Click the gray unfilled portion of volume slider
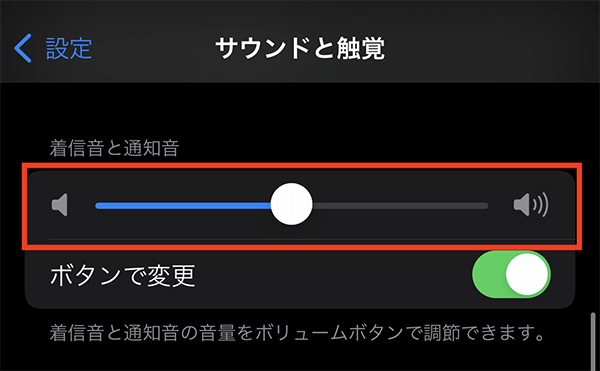This screenshot has height=371, width=600. pyautogui.click(x=400, y=206)
